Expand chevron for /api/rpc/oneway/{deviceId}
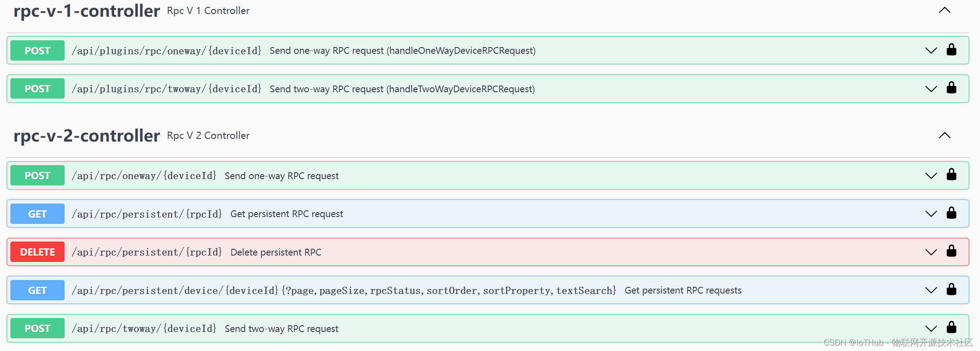 pyautogui.click(x=931, y=175)
